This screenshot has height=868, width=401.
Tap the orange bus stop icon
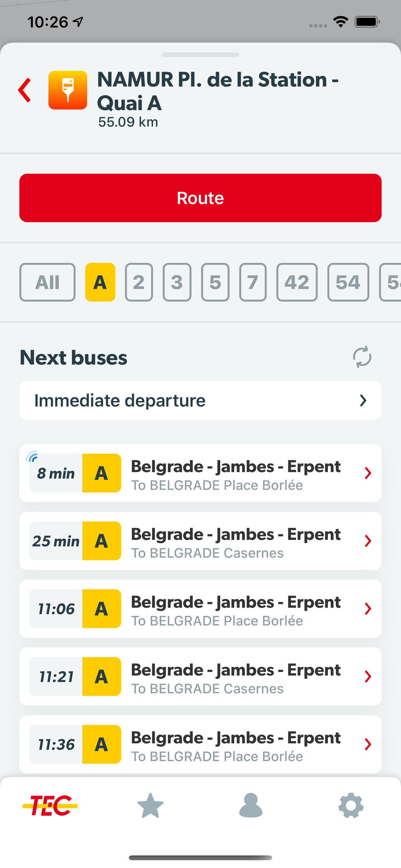68,90
